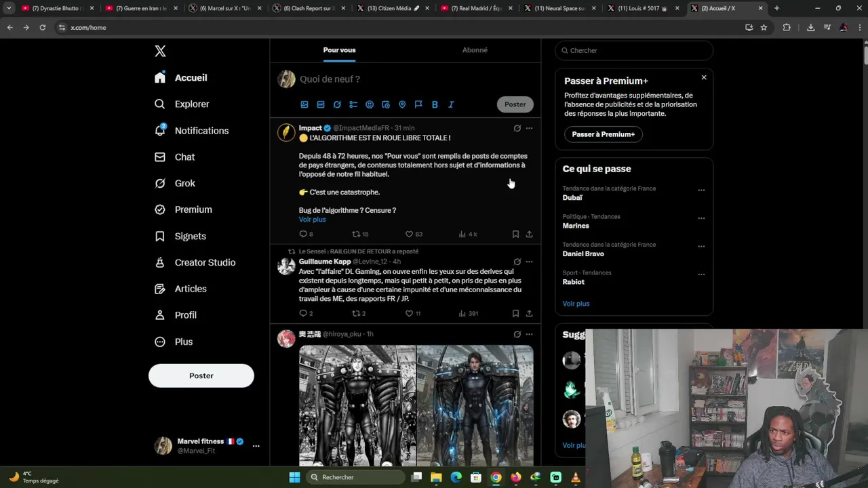Like the Guillaume Kapp post
Screen dimensions: 868x488
[413, 313]
